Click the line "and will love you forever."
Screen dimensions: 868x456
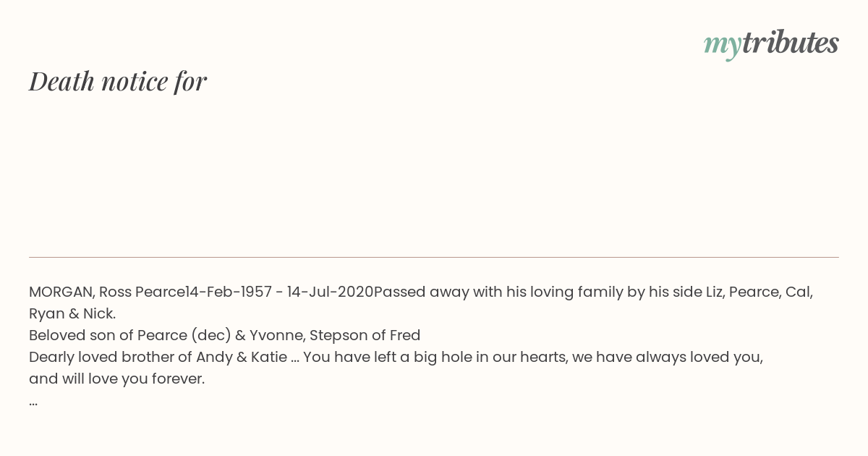click(117, 379)
